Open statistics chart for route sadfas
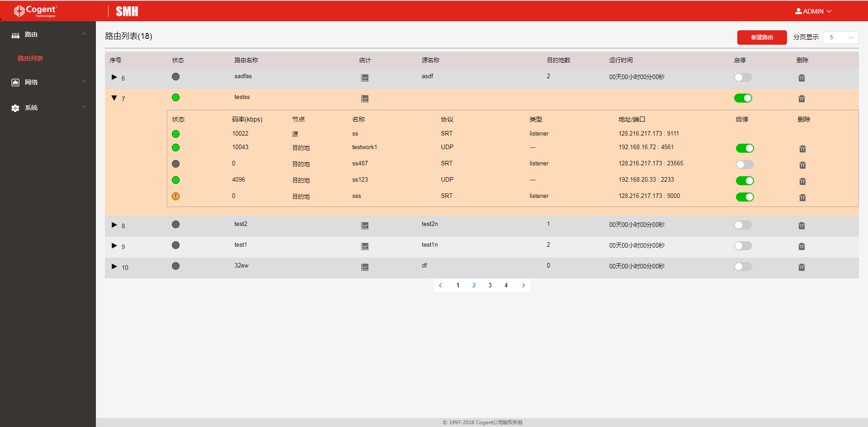 [365, 78]
